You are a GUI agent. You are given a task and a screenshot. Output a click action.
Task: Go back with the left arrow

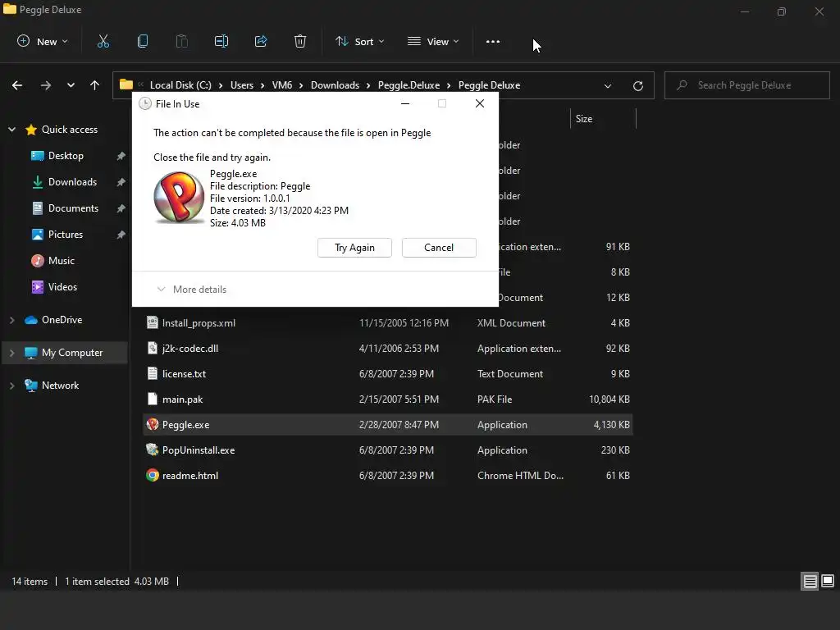pos(17,85)
